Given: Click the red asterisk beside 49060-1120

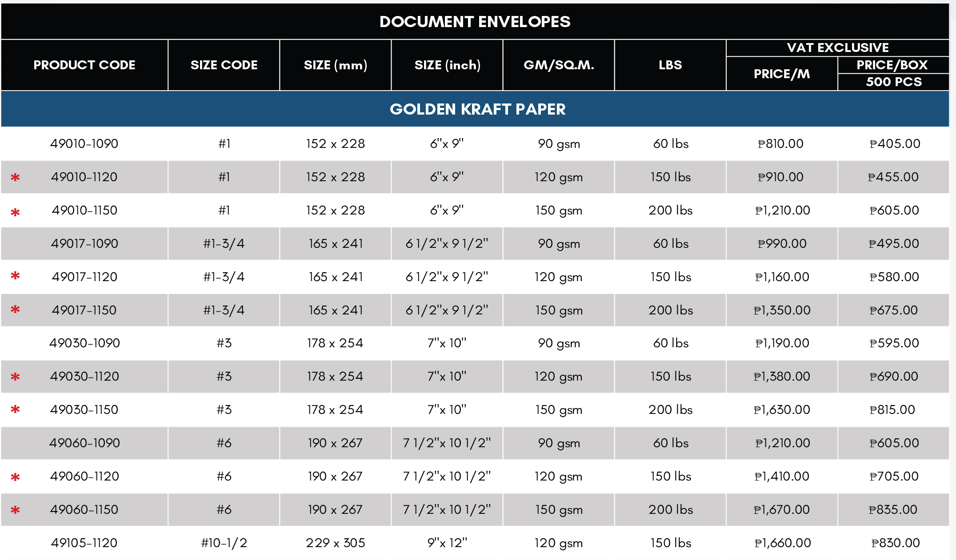Looking at the screenshot, I should [x=15, y=477].
